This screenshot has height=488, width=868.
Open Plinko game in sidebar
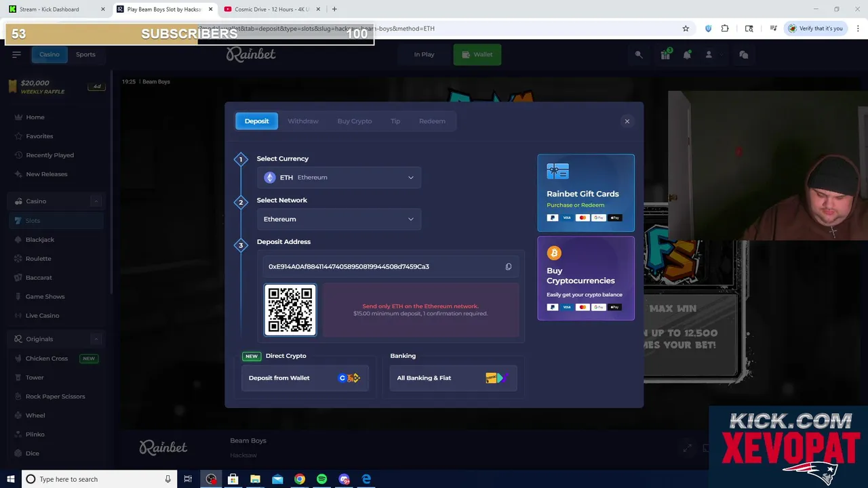point(35,434)
